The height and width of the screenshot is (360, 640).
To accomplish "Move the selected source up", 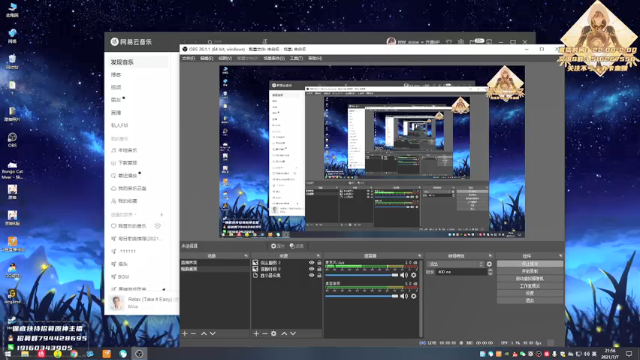I will click(x=284, y=333).
